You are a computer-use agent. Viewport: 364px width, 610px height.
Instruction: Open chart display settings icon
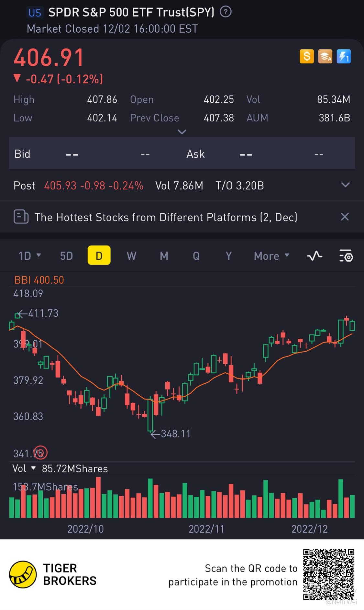tap(346, 256)
